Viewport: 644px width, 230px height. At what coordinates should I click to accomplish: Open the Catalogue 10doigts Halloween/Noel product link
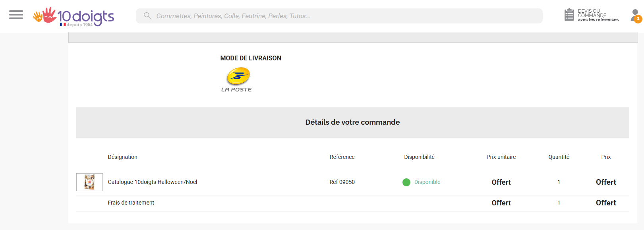coord(153,182)
